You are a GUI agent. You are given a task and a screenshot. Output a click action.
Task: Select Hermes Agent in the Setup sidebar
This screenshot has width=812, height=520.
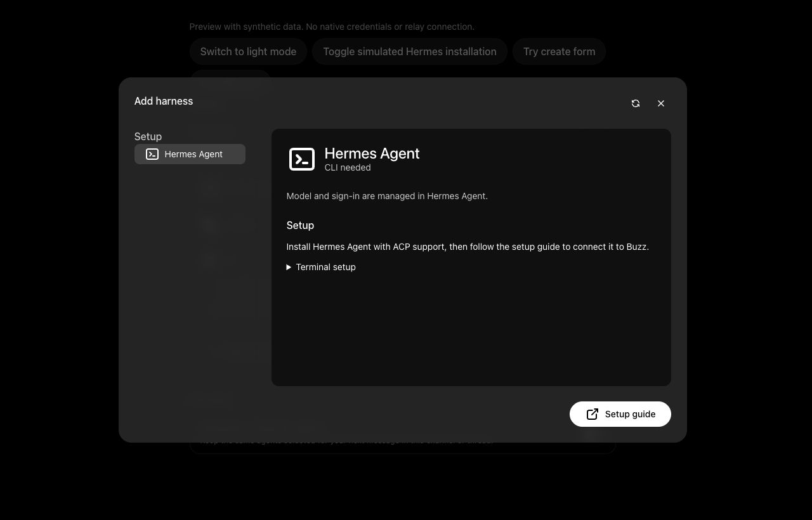pos(190,154)
